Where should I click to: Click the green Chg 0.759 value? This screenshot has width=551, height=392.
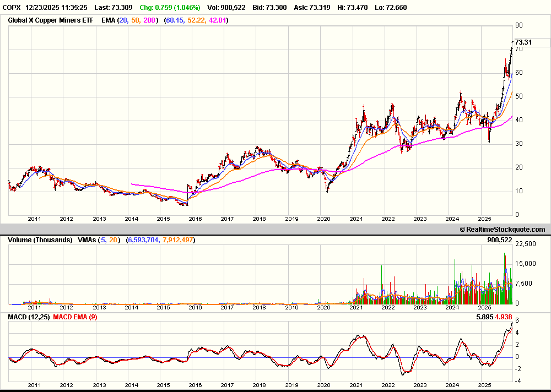[170, 8]
